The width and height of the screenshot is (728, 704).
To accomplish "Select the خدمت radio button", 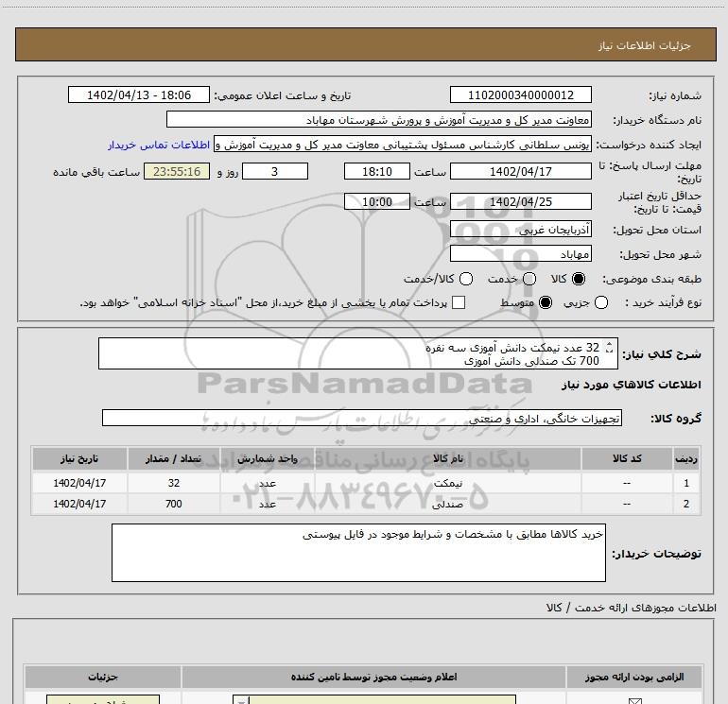I will pyautogui.click(x=529, y=279).
